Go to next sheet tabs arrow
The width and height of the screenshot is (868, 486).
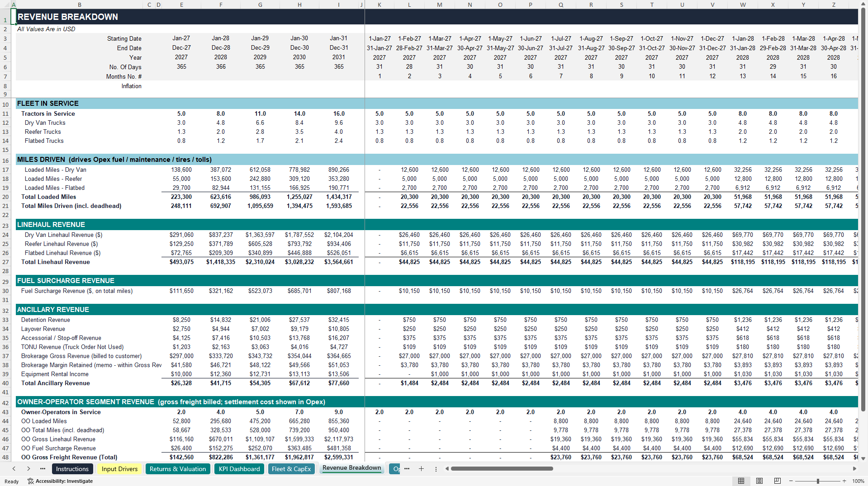[28, 469]
